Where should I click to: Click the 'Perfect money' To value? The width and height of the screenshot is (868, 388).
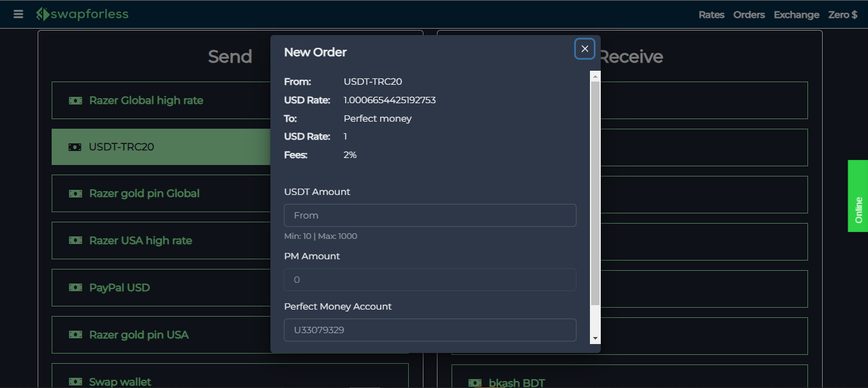point(378,119)
